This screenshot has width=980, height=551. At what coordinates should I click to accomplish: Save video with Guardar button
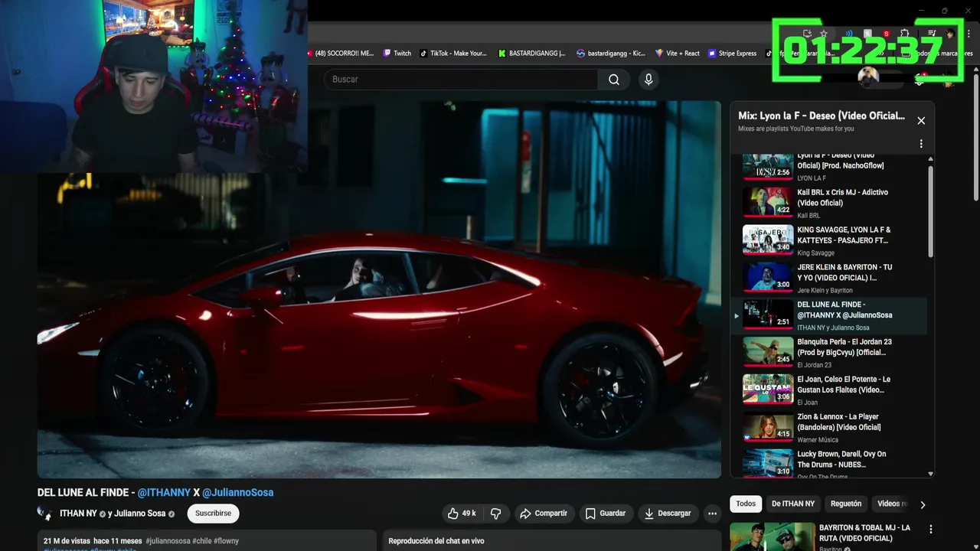[605, 514]
